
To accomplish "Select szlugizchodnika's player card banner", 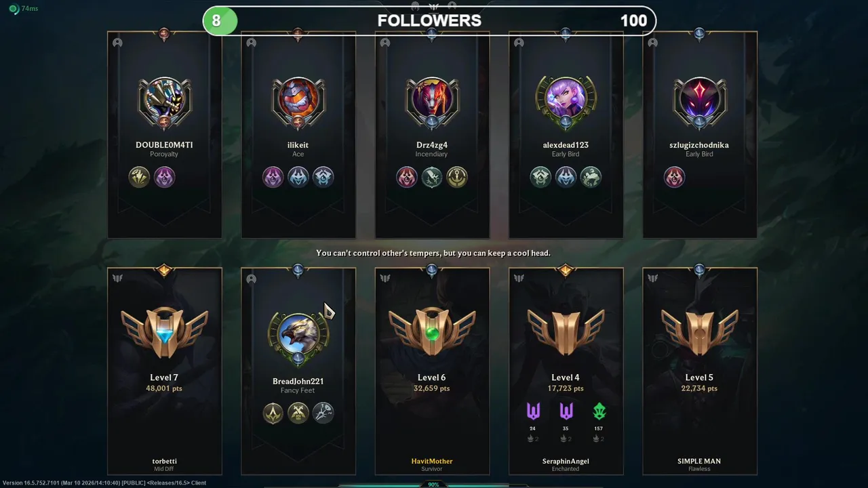I will 700,135.
